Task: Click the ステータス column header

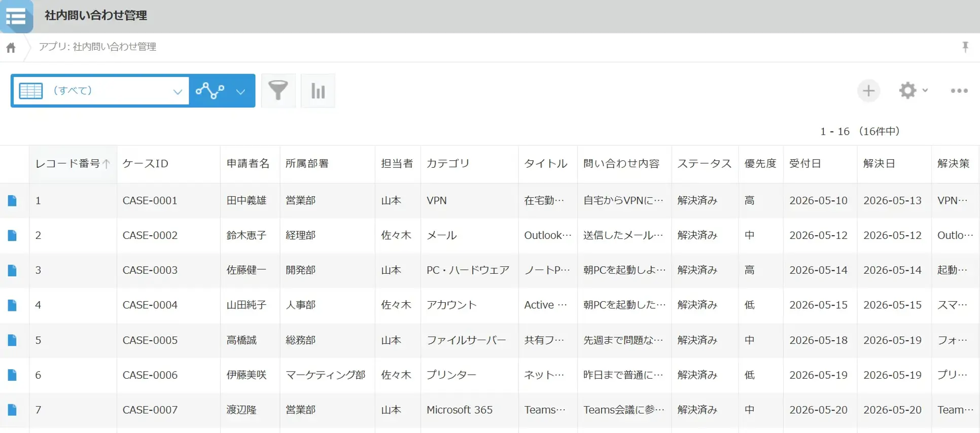Action: [x=704, y=164]
